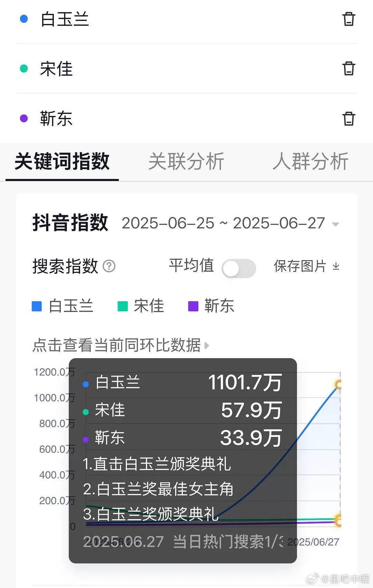Screen dimensions: 373x588
Task: Select the 白玉兰 keyword row
Action: (x=186, y=19)
